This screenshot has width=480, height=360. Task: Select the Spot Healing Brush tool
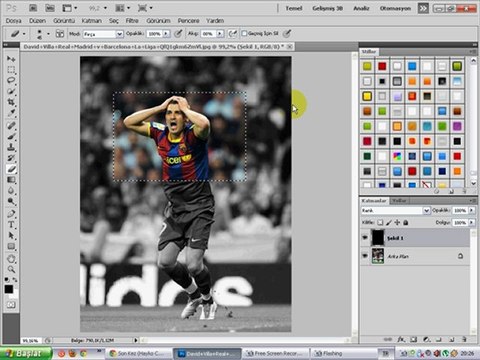click(11, 126)
